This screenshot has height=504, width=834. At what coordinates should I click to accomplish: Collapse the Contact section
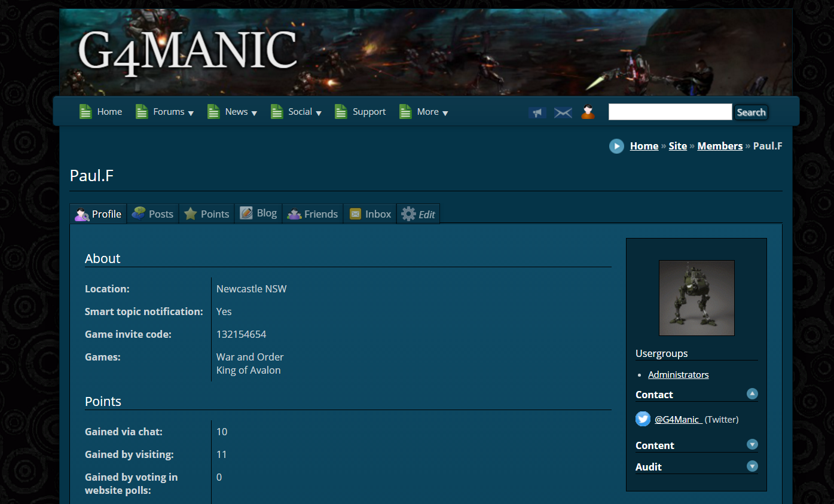[752, 394]
